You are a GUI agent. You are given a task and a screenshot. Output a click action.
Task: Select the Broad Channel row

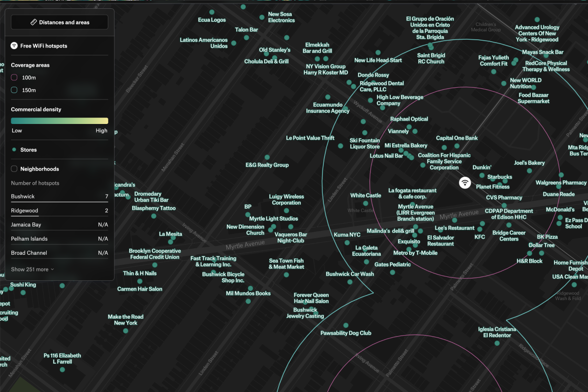pyautogui.click(x=60, y=253)
